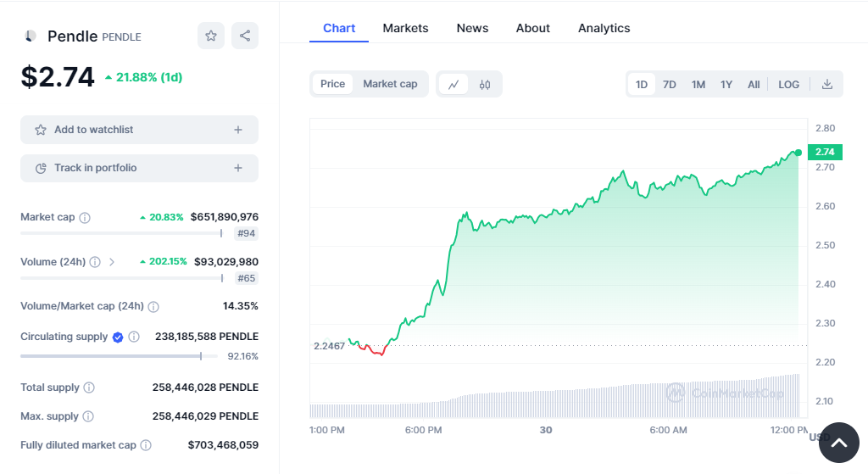Viewport: 868px width, 474px height.
Task: Enable LOG scale on chart
Action: [x=789, y=84]
